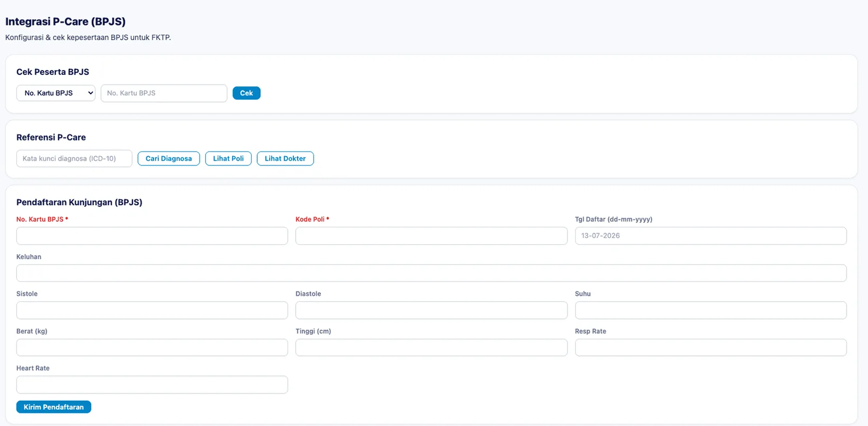Focus the Diastole input field
The width and height of the screenshot is (868, 426).
[x=431, y=310]
